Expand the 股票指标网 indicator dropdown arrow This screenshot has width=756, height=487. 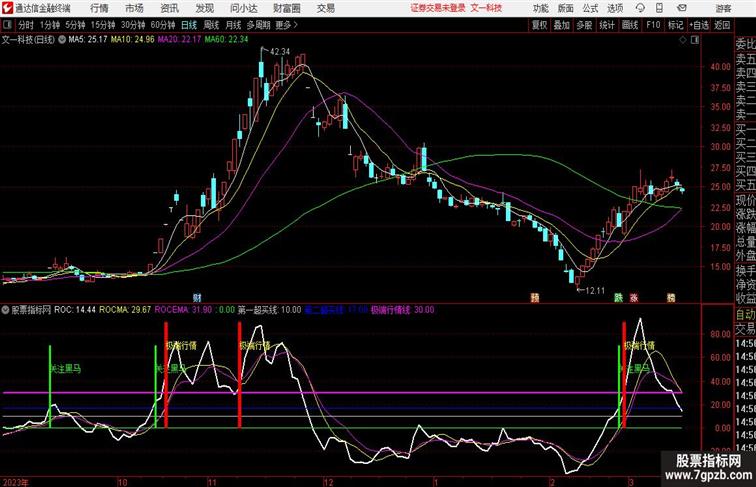(5, 310)
